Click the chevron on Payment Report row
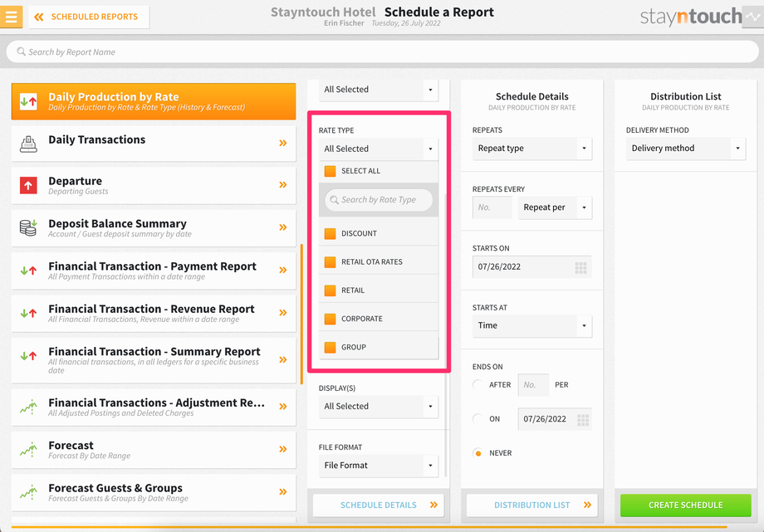 coord(282,270)
